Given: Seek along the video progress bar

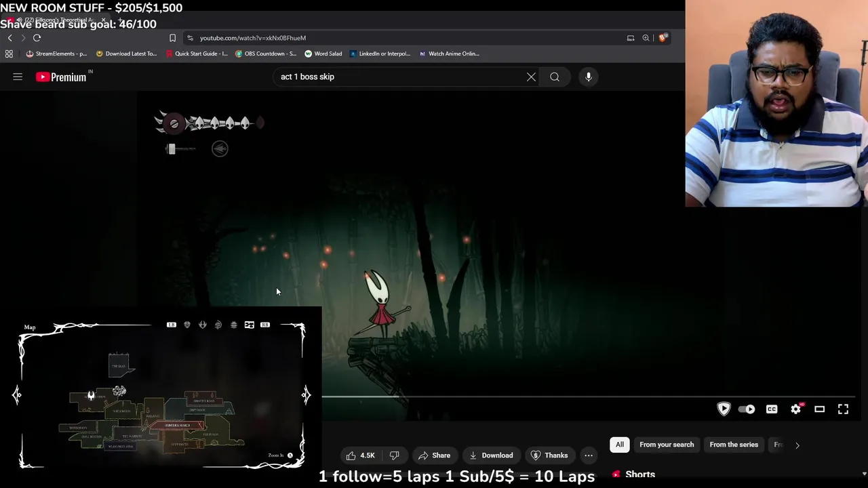Looking at the screenshot, I should tap(588, 396).
